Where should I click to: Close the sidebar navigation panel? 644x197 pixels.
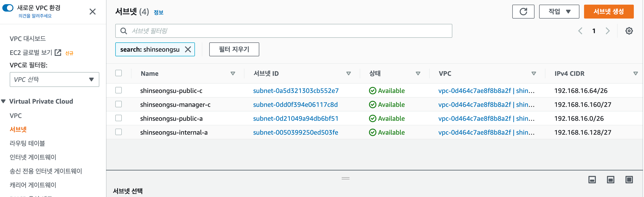pos(93,12)
